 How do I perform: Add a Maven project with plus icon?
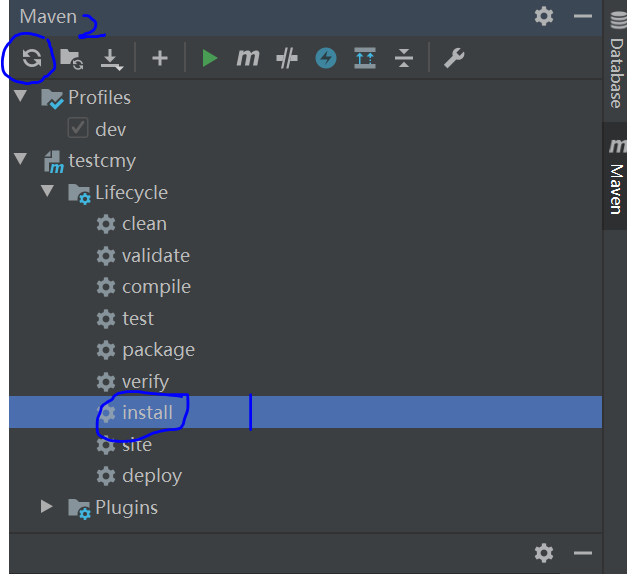160,58
